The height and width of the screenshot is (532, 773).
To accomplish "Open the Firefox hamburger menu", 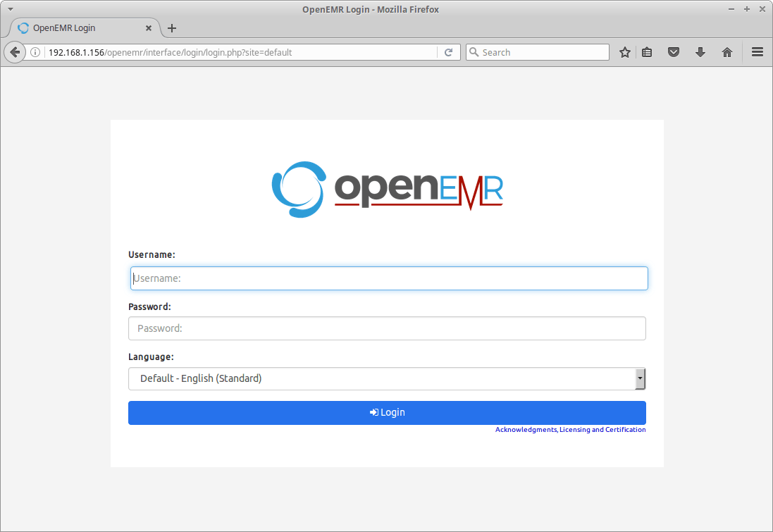I will click(757, 51).
